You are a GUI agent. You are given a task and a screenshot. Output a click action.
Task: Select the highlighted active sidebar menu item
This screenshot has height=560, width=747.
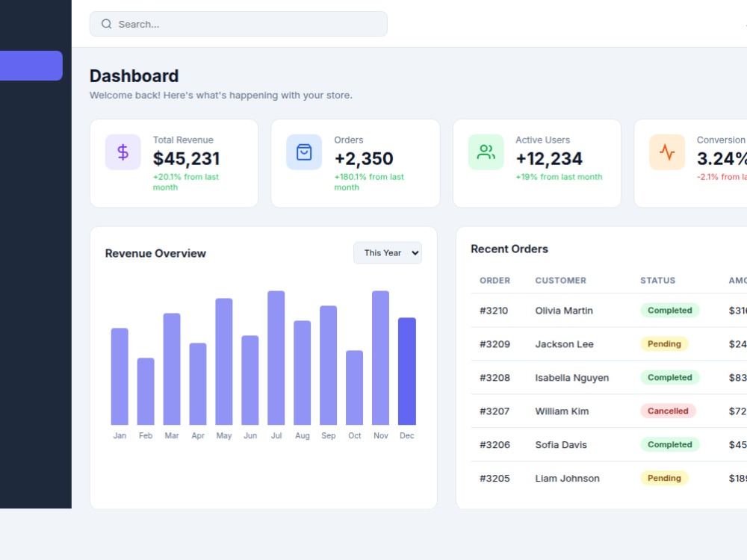(31, 66)
